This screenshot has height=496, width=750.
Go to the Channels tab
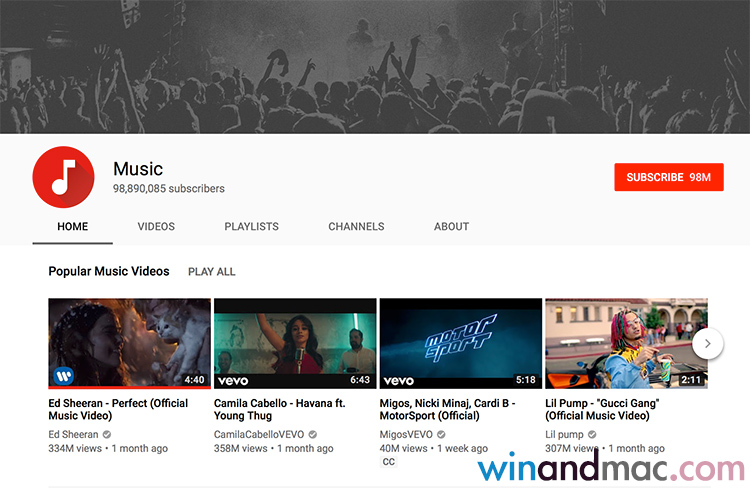(x=356, y=227)
